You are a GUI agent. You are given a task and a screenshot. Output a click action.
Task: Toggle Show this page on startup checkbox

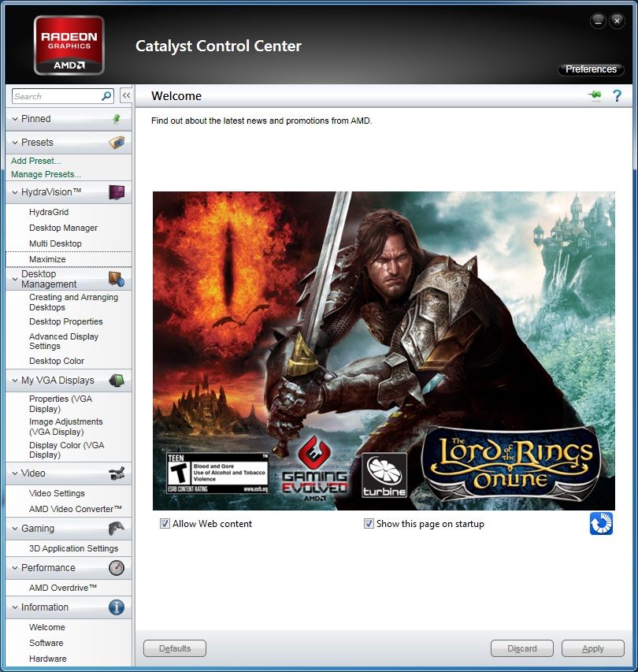tap(369, 524)
